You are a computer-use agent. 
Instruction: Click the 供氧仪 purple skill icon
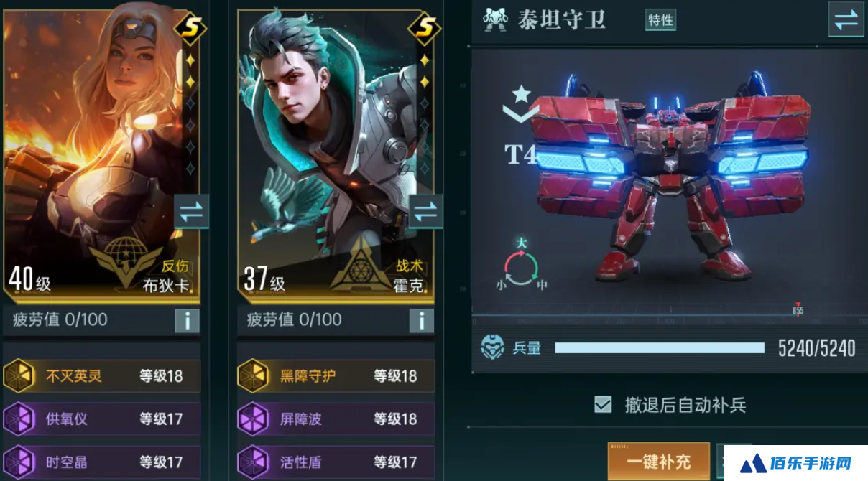[18, 419]
